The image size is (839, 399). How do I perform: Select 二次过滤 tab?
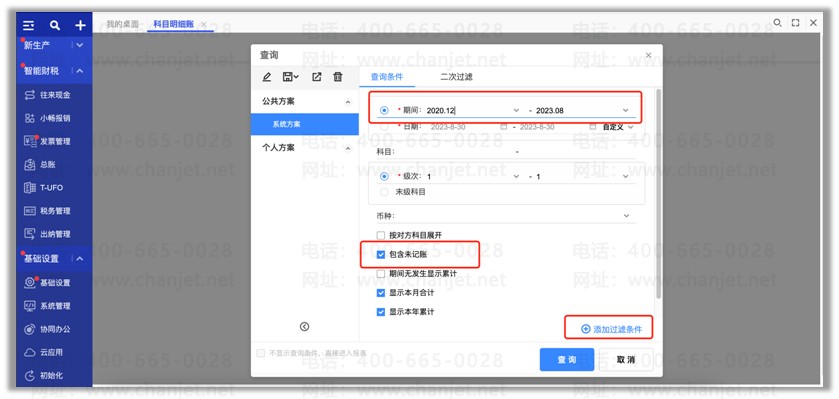(x=456, y=77)
